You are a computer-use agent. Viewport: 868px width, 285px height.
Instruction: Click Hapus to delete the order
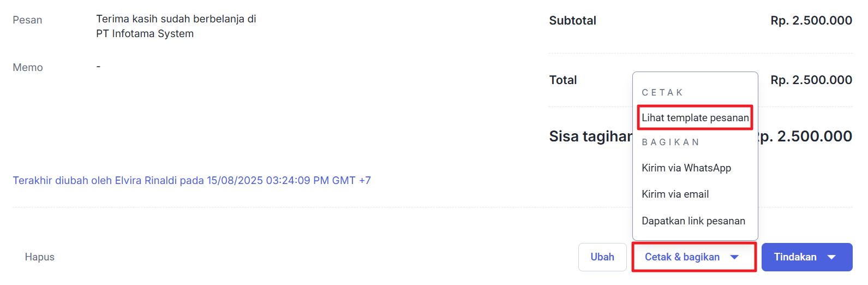[x=40, y=257]
